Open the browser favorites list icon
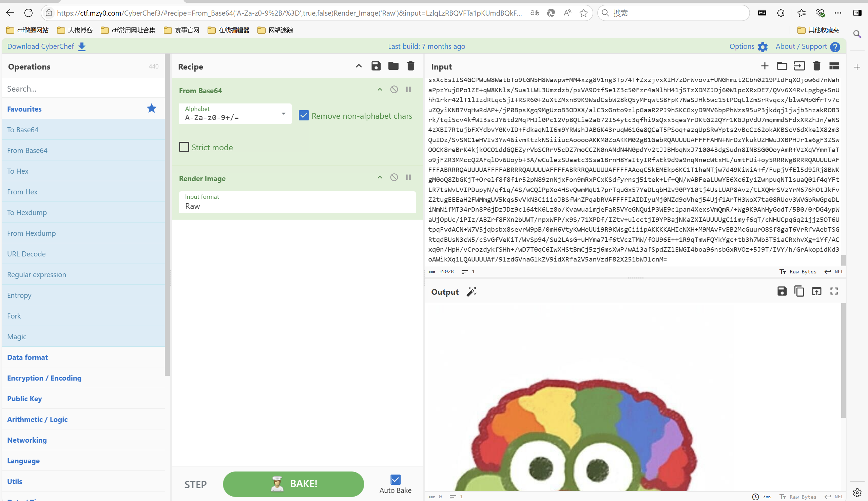 coord(801,13)
